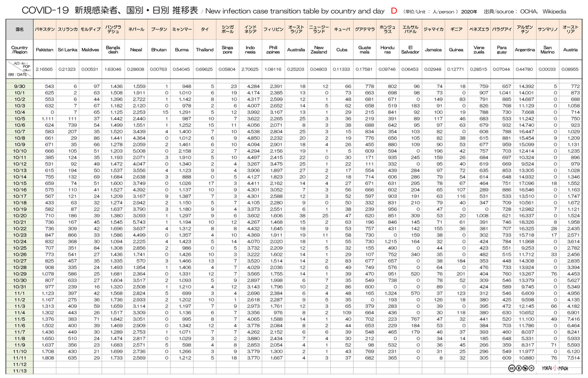Click the red letter D in title
Viewport: 588px width, 378px height.
394,10
